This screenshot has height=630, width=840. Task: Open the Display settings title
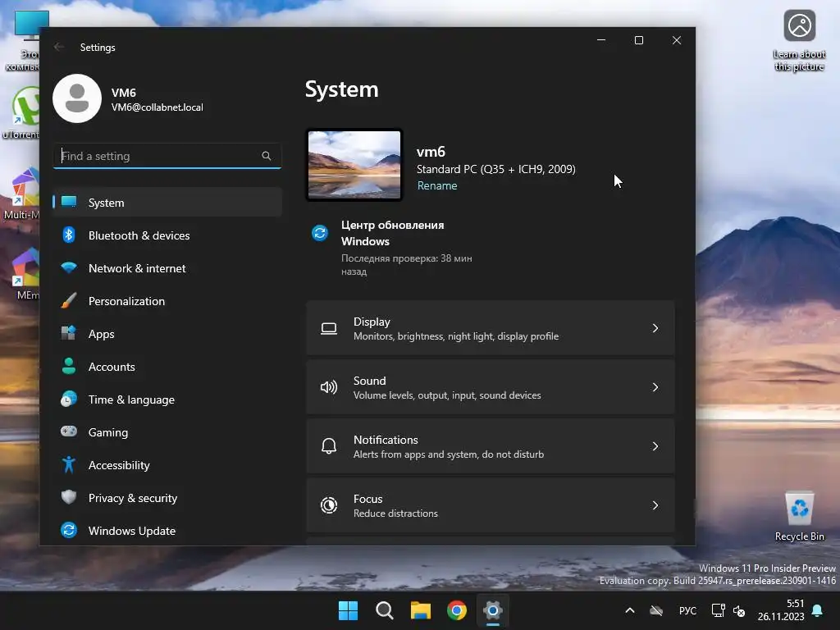tap(372, 322)
